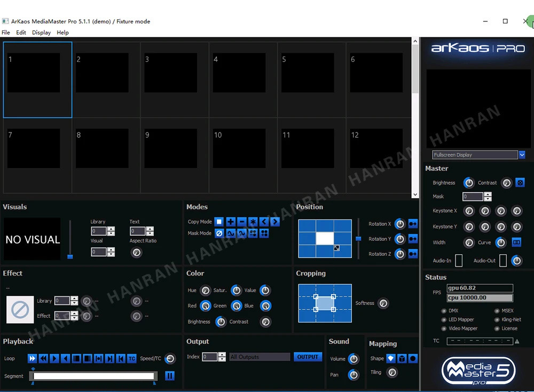Toggle the Audio-In checkbox
Viewport: 534px width, 392px height.
click(x=459, y=261)
